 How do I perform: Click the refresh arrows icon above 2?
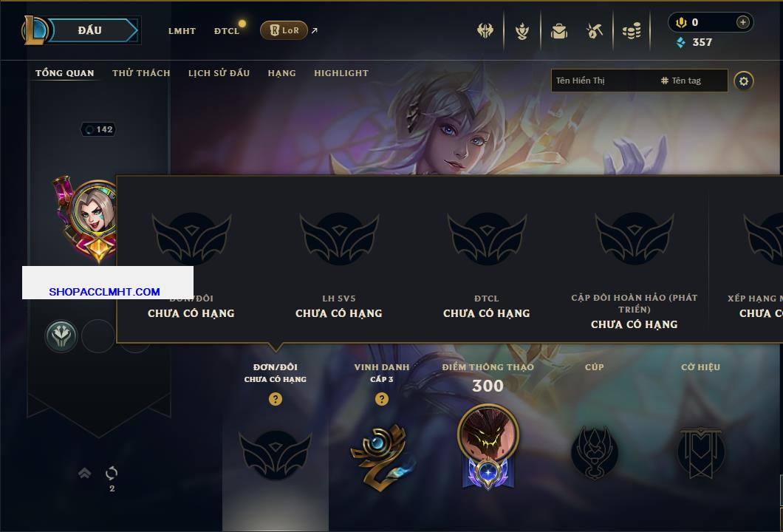point(112,473)
